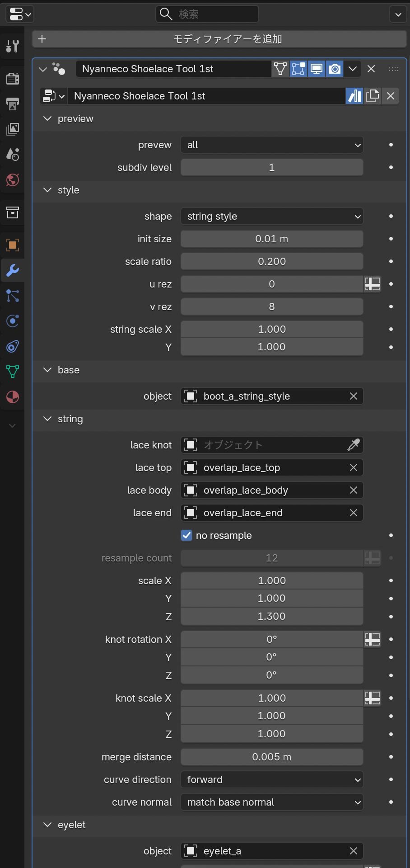The height and width of the screenshot is (868, 410).
Task: Open the Tool properties tab
Action: coord(12,46)
